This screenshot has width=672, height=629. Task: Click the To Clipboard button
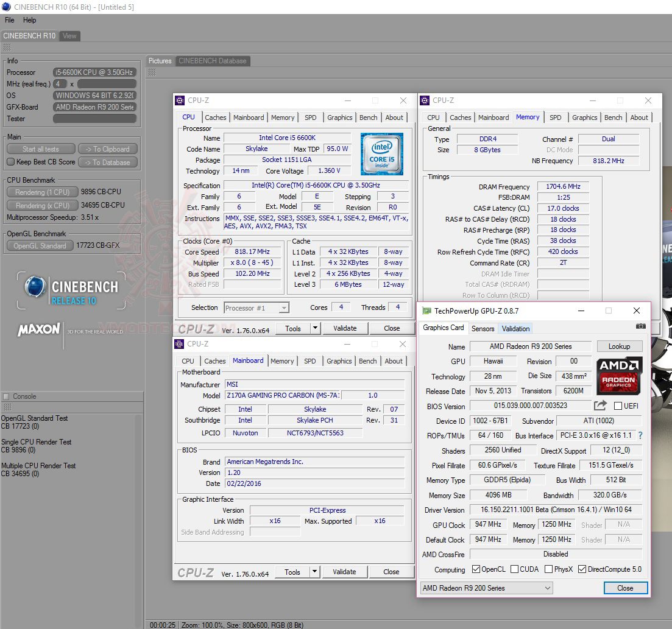pos(108,149)
